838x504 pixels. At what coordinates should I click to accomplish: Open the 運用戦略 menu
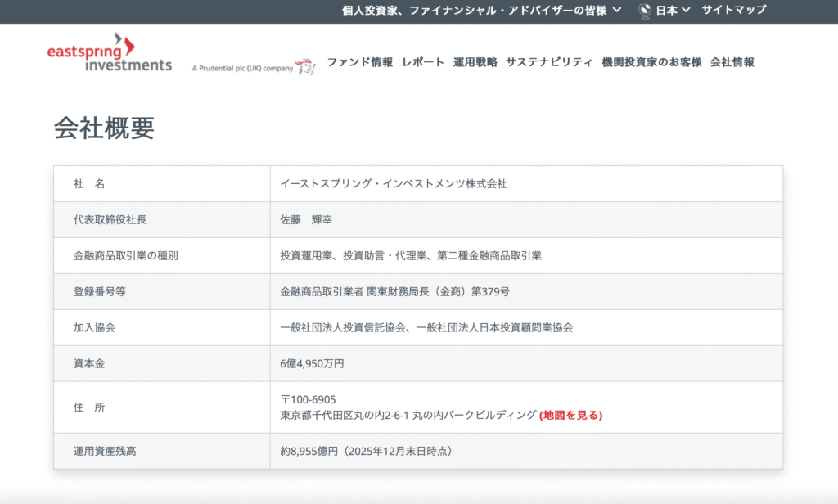475,62
